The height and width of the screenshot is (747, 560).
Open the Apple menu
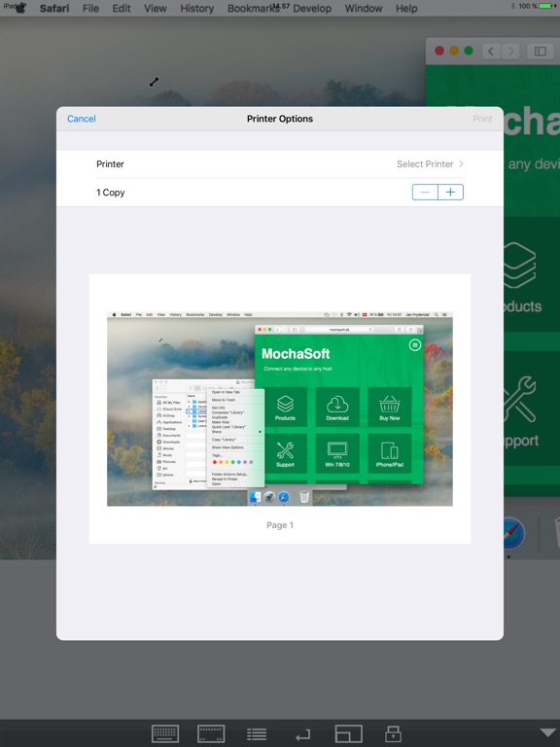(x=20, y=8)
